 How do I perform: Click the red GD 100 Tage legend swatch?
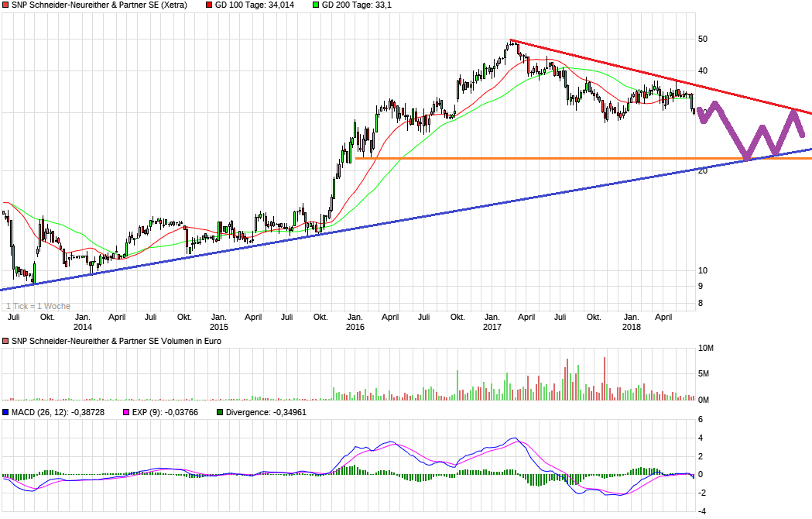pos(209,5)
